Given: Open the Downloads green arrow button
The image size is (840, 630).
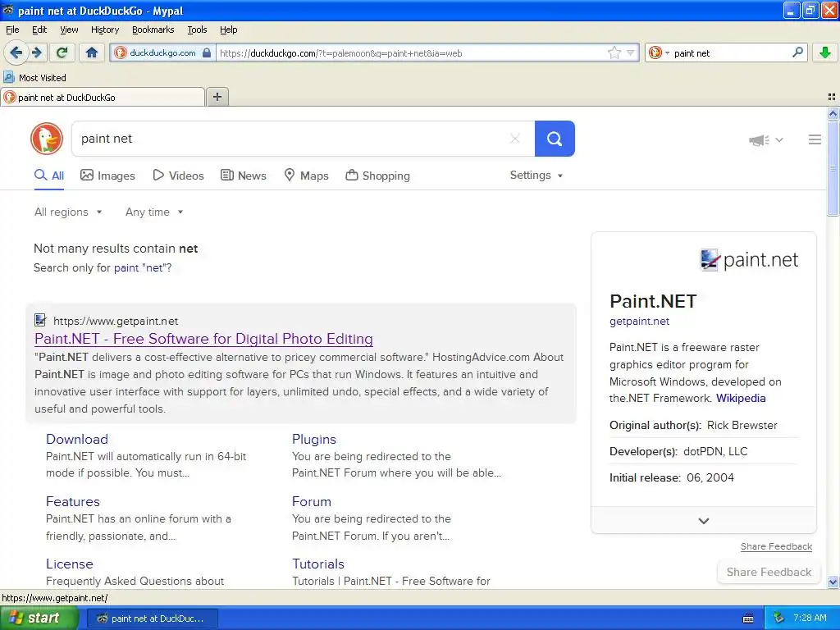Looking at the screenshot, I should (825, 52).
